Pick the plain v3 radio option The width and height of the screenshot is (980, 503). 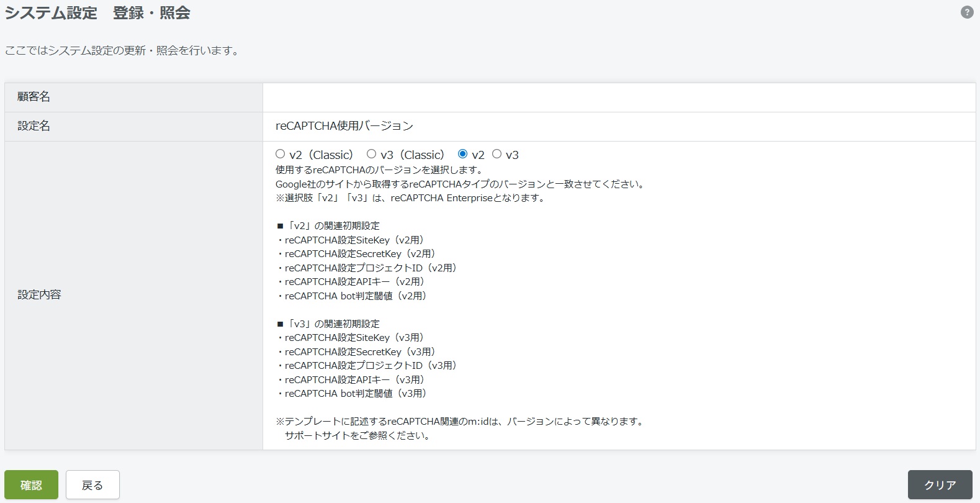(497, 154)
